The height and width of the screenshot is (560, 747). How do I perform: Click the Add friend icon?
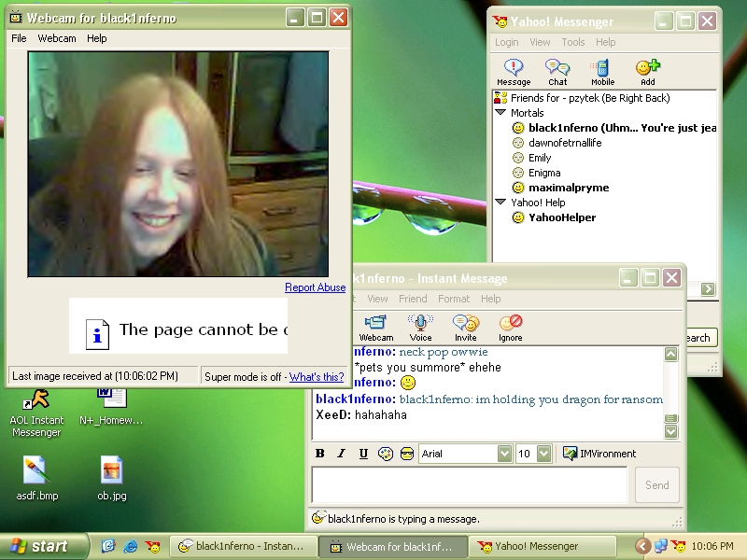tap(647, 73)
